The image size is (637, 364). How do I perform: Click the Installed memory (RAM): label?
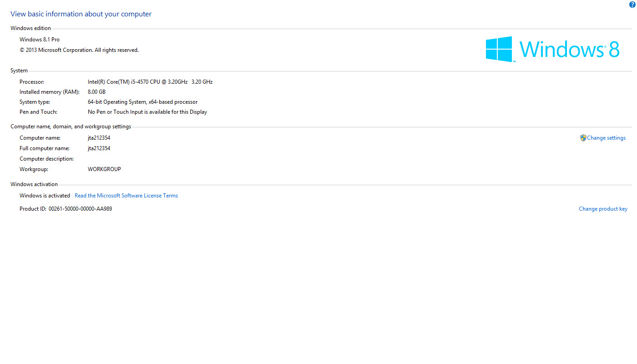49,92
